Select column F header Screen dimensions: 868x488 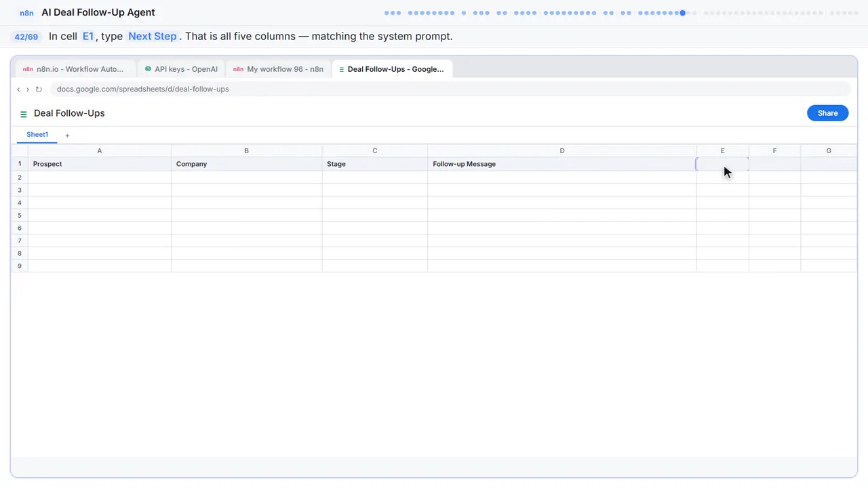[775, 151]
